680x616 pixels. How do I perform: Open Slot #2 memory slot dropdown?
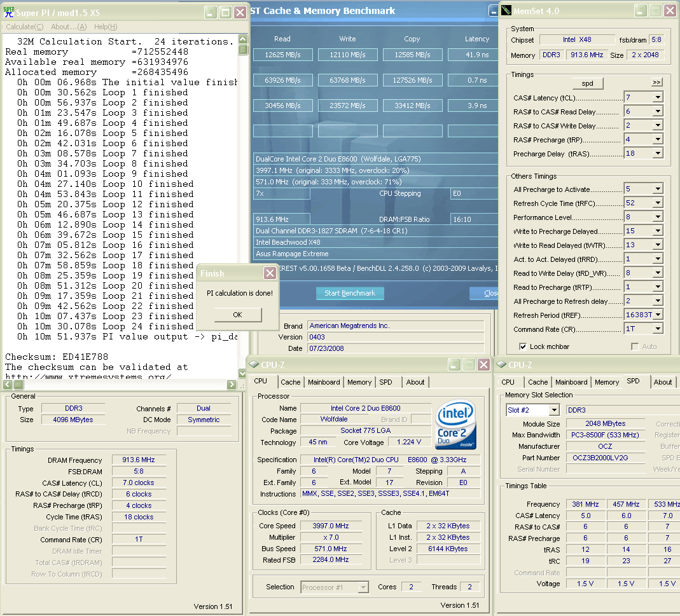(x=554, y=409)
